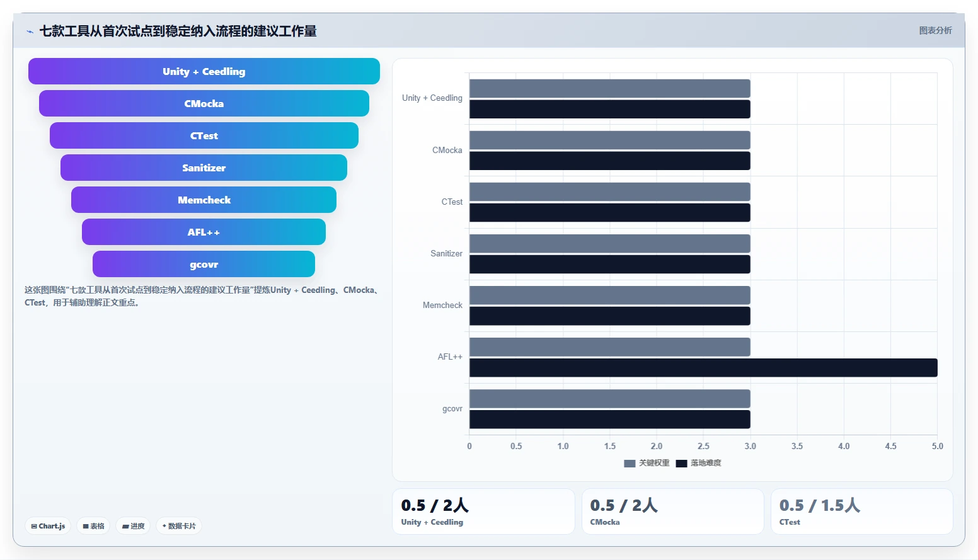Viewport: 978px width, 560px height.
Task: Click the Sanitizer gray 关键权重 bar
Action: pyautogui.click(x=610, y=244)
